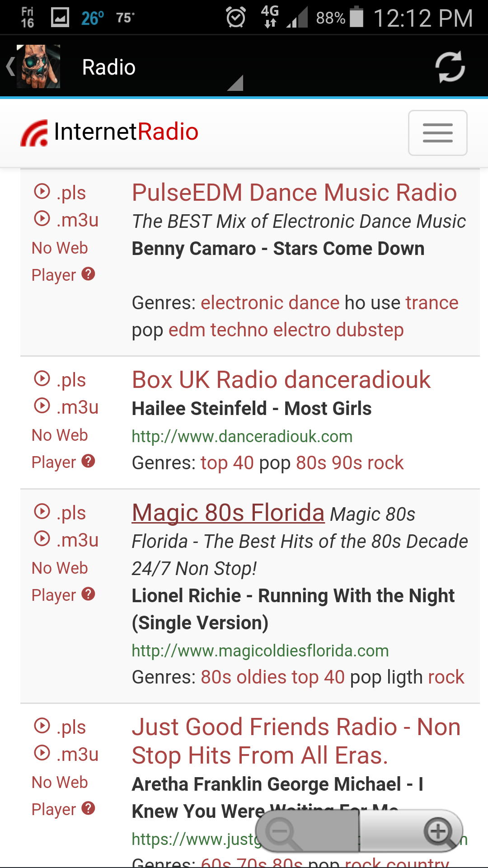488x868 pixels.
Task: Tap help icon beside Magic 80s No Web Player
Action: pos(89,594)
